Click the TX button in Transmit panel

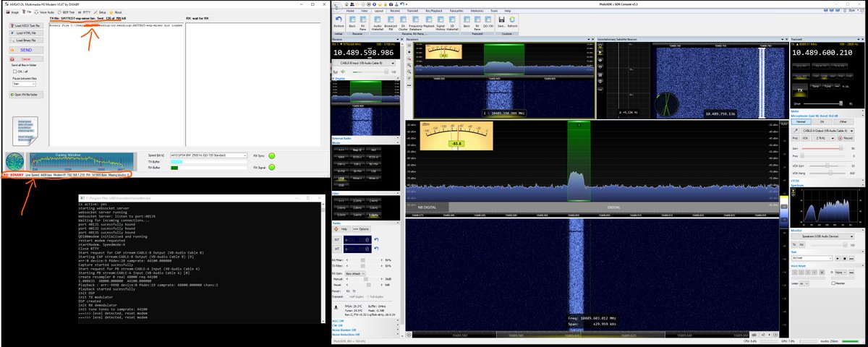point(800,90)
